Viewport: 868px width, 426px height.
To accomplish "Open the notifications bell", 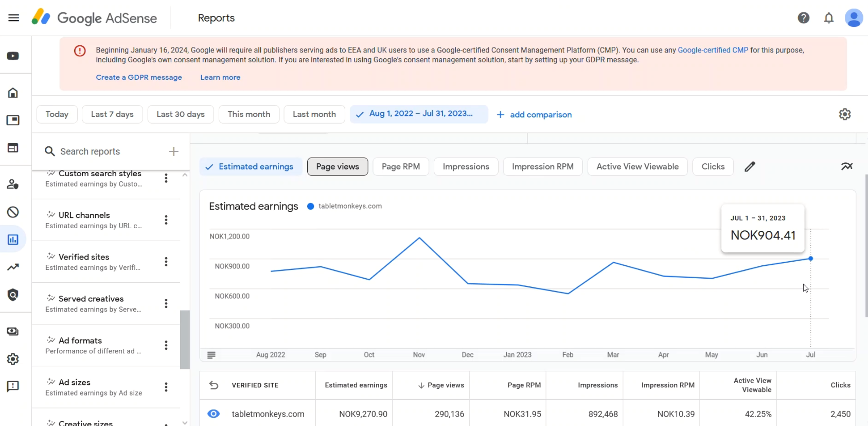I will point(829,18).
